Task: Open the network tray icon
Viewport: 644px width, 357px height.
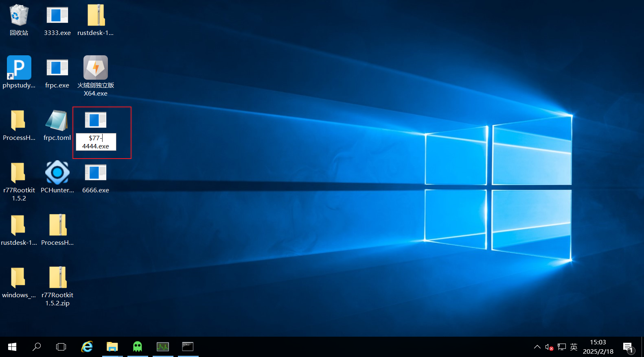Action: (562, 347)
